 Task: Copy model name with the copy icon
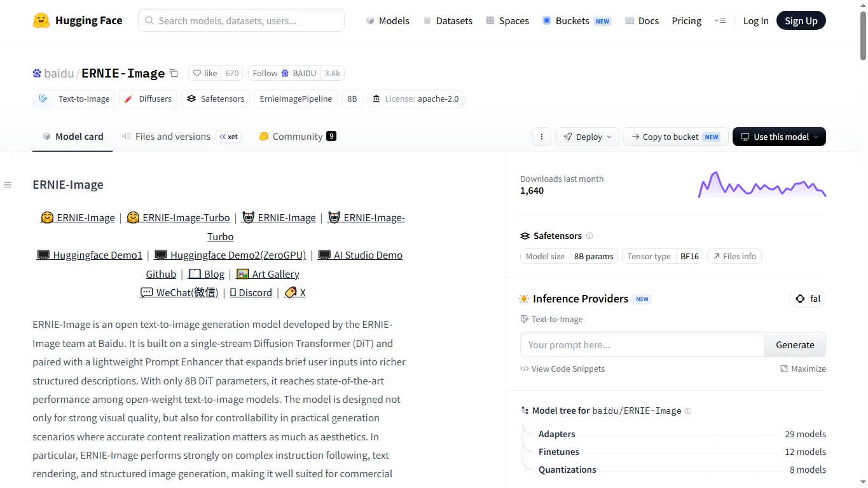(174, 74)
